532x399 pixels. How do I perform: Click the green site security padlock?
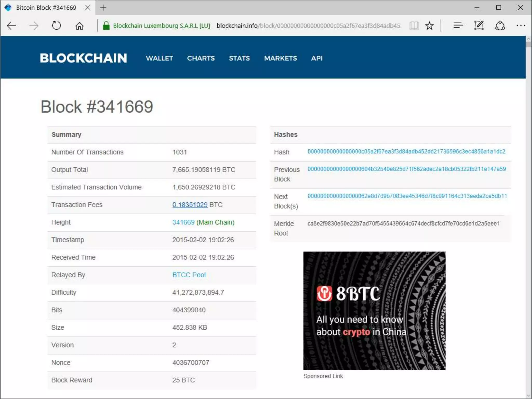coord(106,26)
